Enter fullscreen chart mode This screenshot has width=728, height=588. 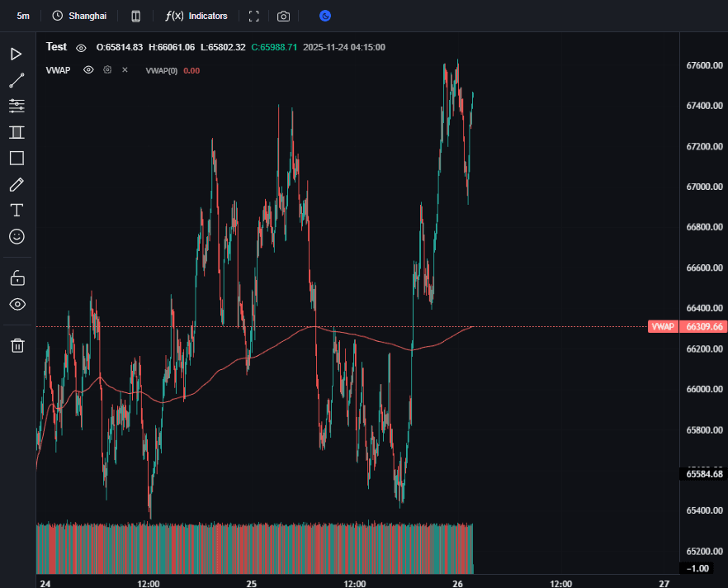coord(254,16)
